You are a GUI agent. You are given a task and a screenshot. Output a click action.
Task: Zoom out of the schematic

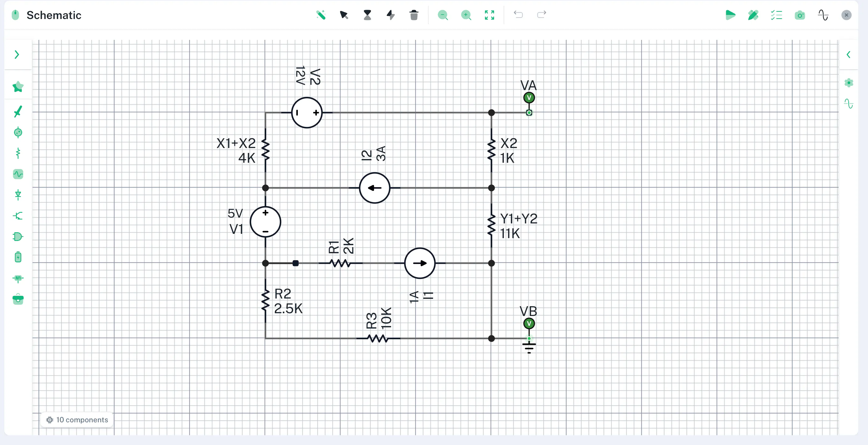click(x=443, y=15)
